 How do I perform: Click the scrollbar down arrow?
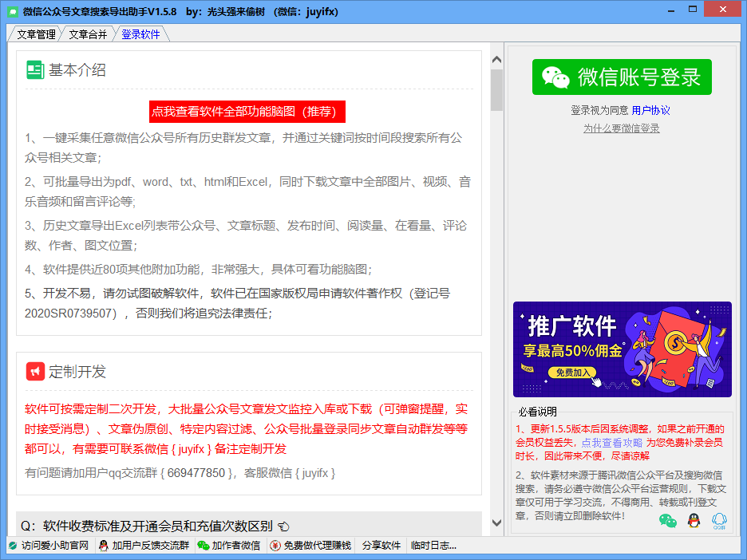(x=496, y=523)
